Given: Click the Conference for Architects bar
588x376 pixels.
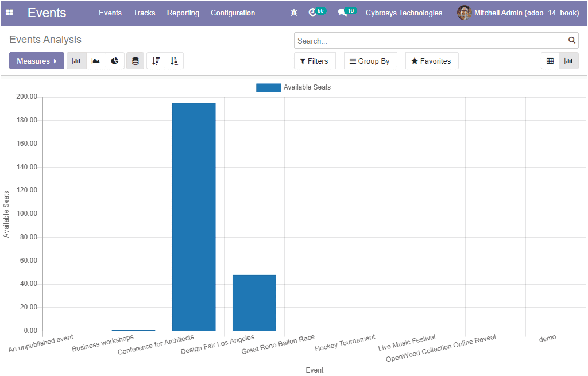Looking at the screenshot, I should tap(194, 216).
